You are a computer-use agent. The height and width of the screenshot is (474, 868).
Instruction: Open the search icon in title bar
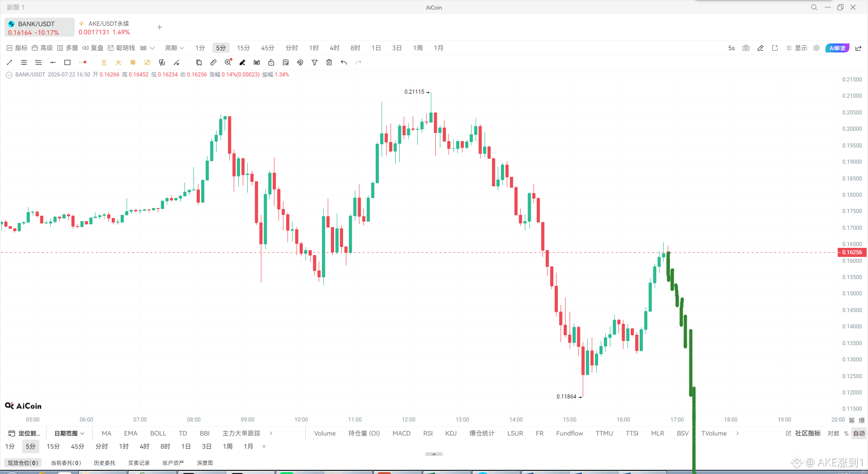click(x=814, y=7)
